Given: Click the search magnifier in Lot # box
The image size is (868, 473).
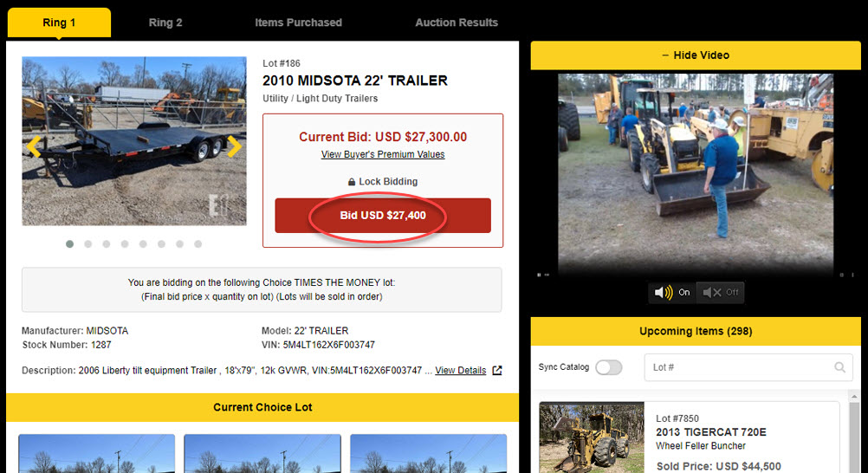Looking at the screenshot, I should 839,367.
